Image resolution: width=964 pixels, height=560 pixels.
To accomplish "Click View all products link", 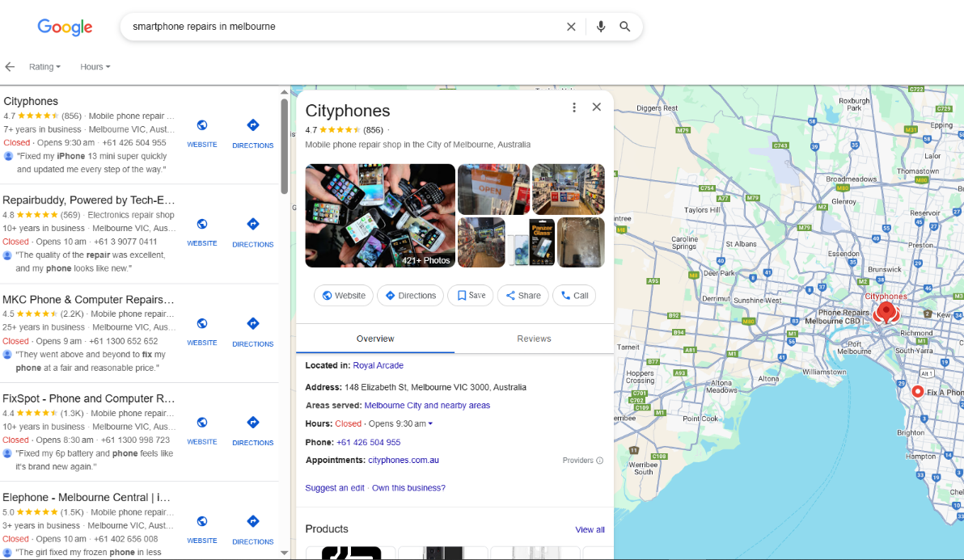I will (x=590, y=529).
